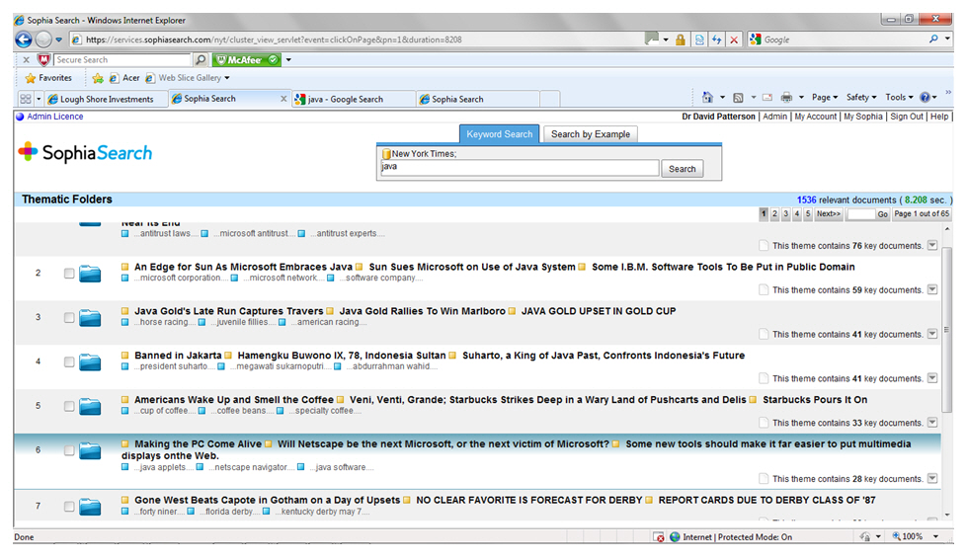The image size is (967, 560).
Task: Open folder icon for theme 6 Making the PC Come Alive
Action: point(90,450)
